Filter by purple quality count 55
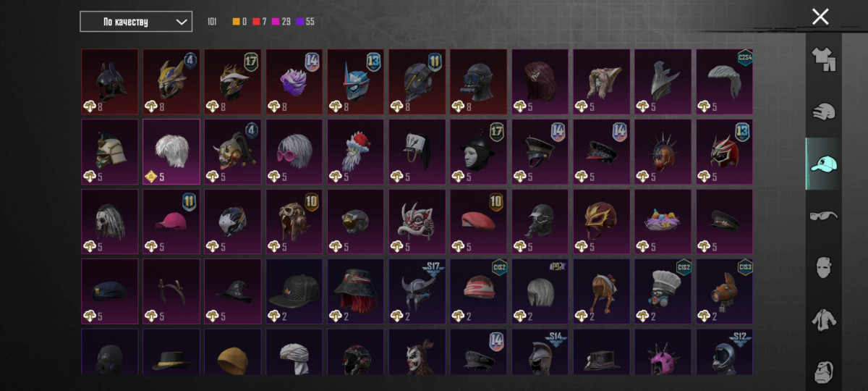868x391 pixels. [305, 22]
